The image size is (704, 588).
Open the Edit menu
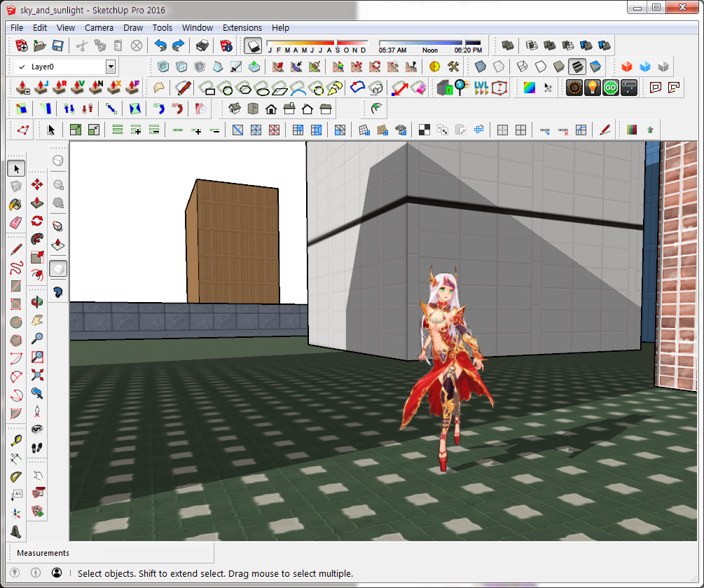(x=39, y=28)
